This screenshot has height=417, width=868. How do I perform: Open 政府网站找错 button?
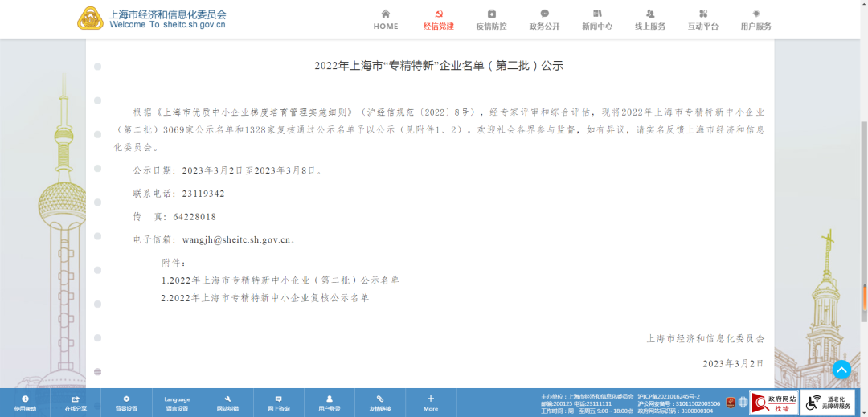[774, 403]
